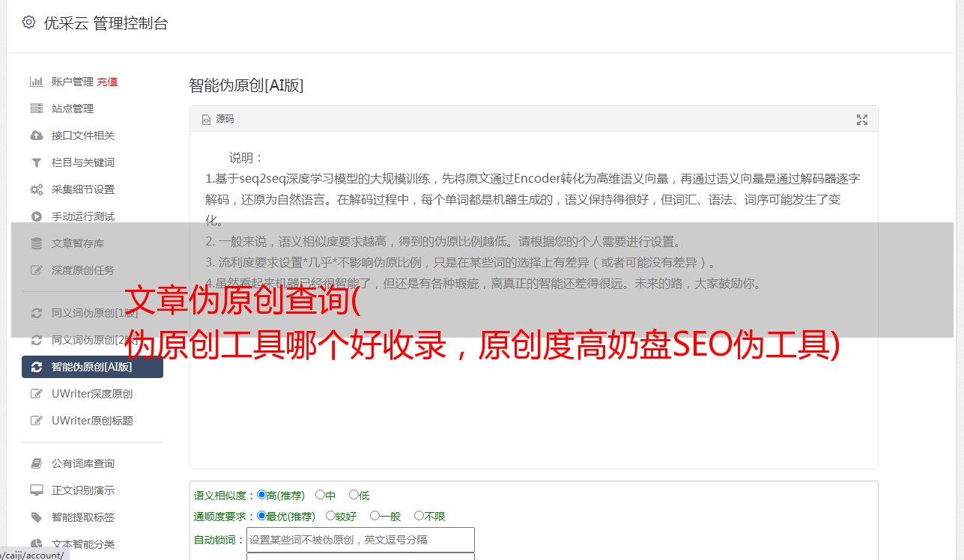Open 账户管理 menu item
This screenshot has width=964, height=560.
pos(73,82)
